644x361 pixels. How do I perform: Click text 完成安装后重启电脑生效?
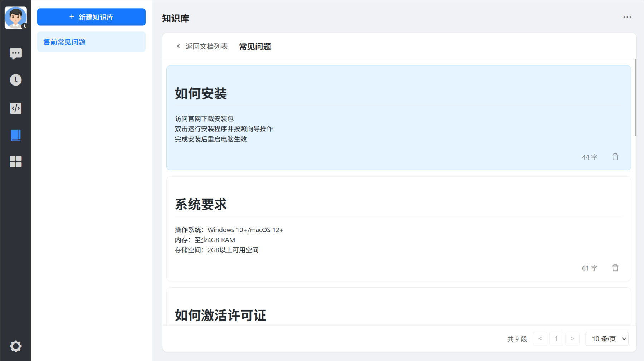pyautogui.click(x=211, y=139)
